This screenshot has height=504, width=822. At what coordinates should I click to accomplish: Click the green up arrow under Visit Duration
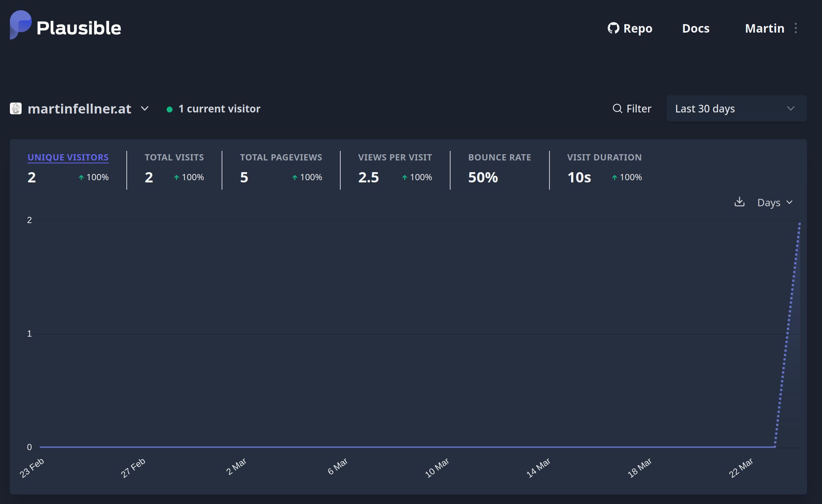[x=614, y=177]
